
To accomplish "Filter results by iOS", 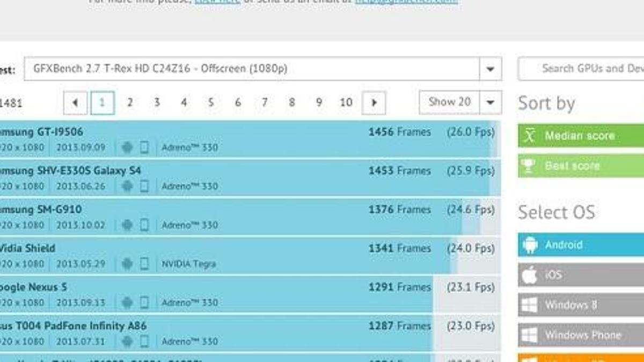I will [x=581, y=275].
